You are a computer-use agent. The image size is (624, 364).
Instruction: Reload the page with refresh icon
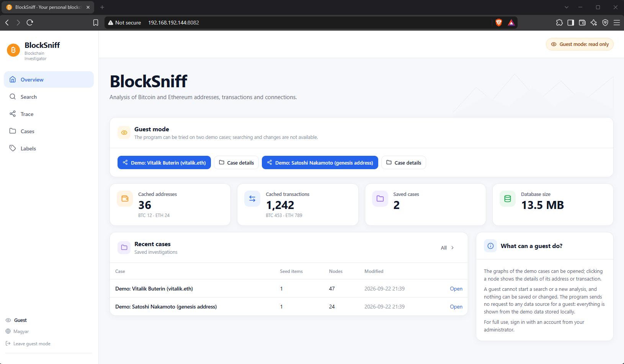coord(30,23)
